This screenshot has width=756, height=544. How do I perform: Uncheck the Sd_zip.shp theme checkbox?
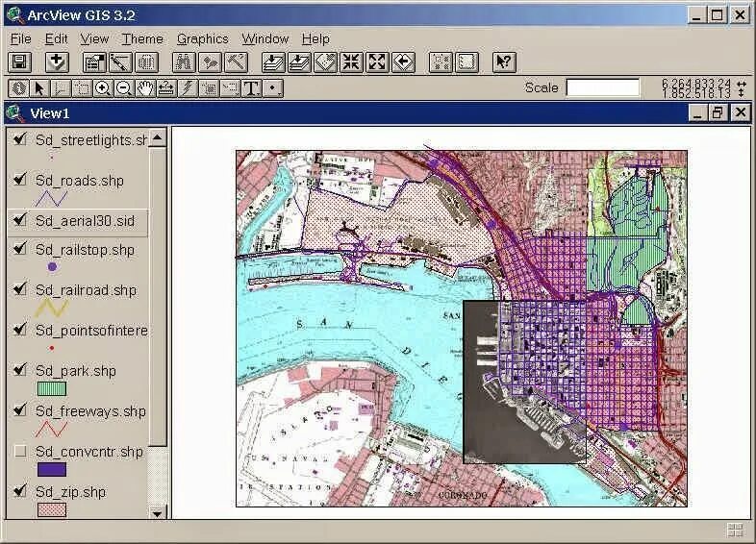tap(20, 491)
